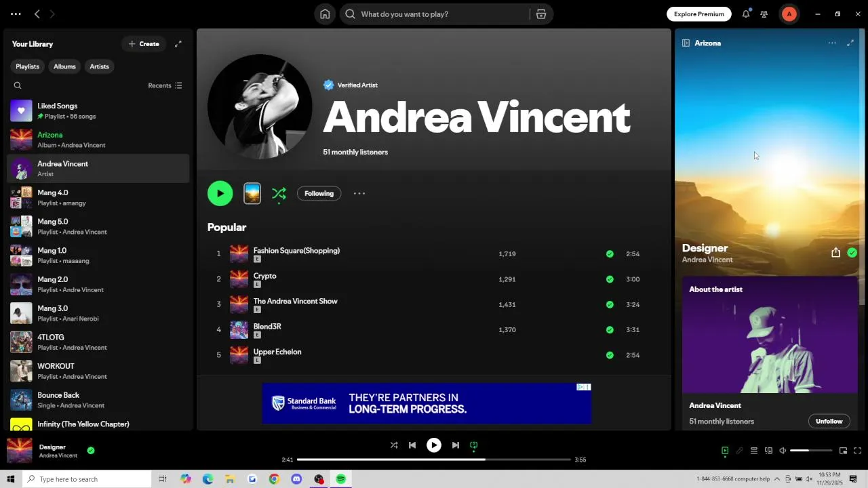Enter full screen from playback bar

pyautogui.click(x=857, y=451)
